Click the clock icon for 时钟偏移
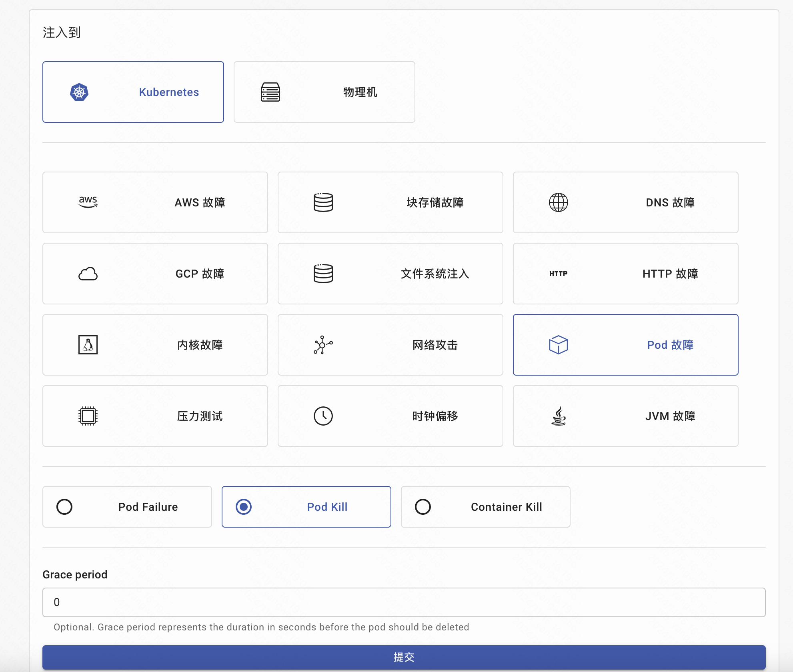793x672 pixels. pos(323,416)
